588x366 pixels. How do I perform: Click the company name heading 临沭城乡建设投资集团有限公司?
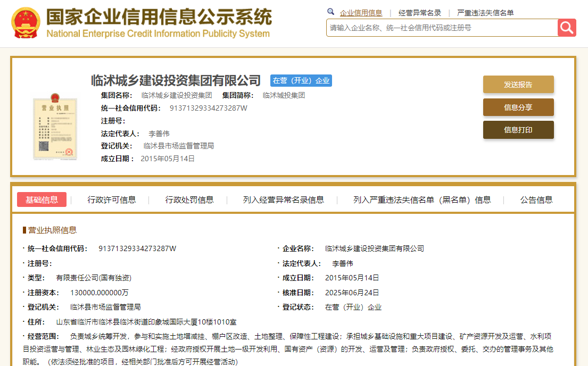point(176,80)
